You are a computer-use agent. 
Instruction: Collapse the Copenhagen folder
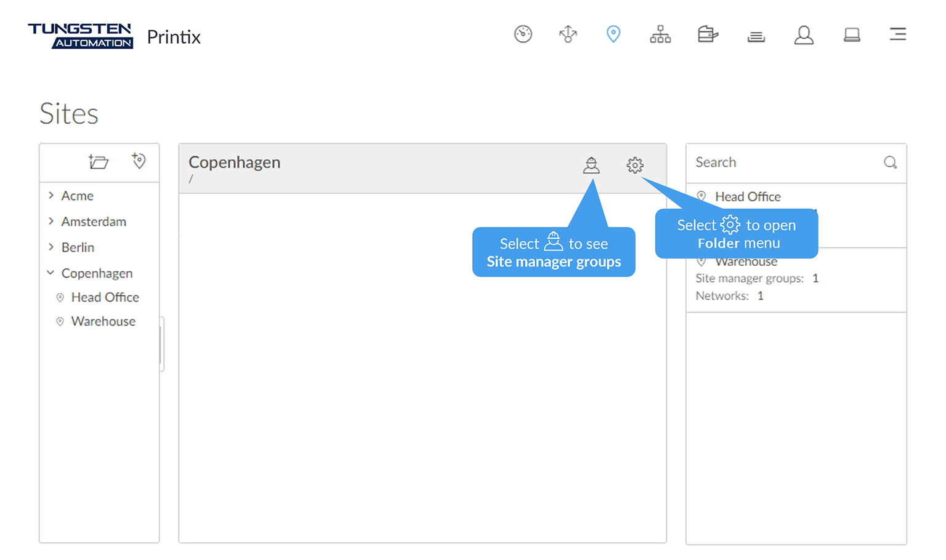(x=51, y=273)
